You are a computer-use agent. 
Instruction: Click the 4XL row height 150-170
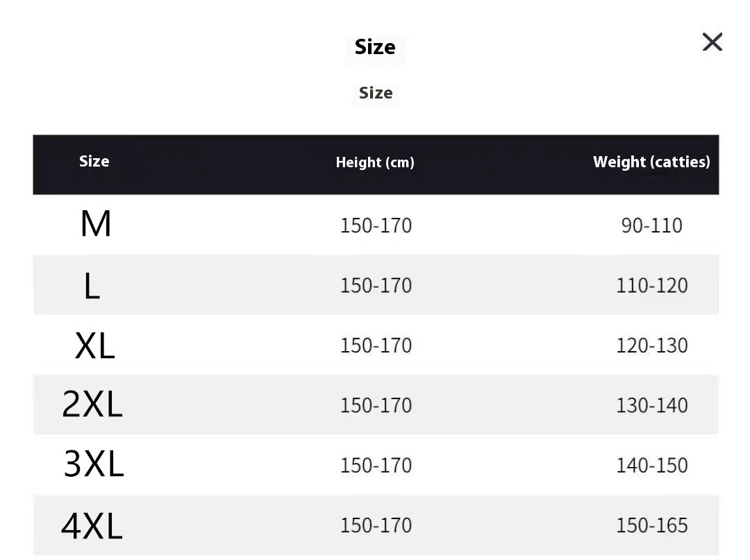[376, 525]
